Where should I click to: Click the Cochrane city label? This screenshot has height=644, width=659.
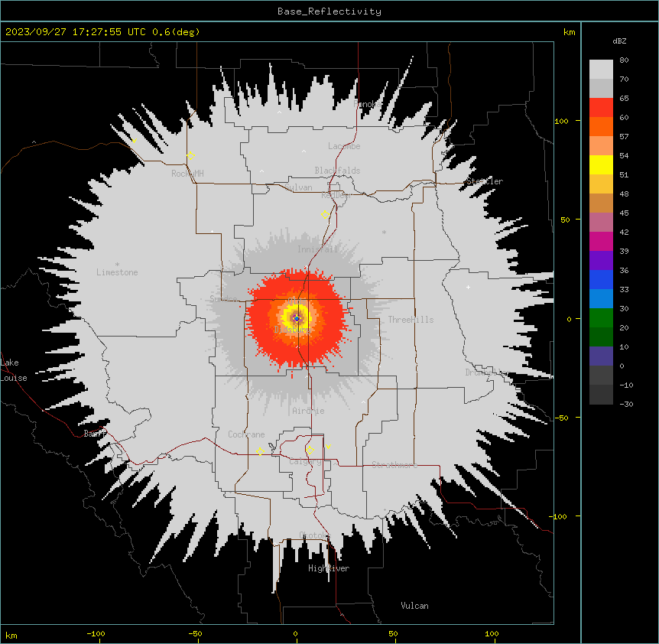[x=246, y=434]
